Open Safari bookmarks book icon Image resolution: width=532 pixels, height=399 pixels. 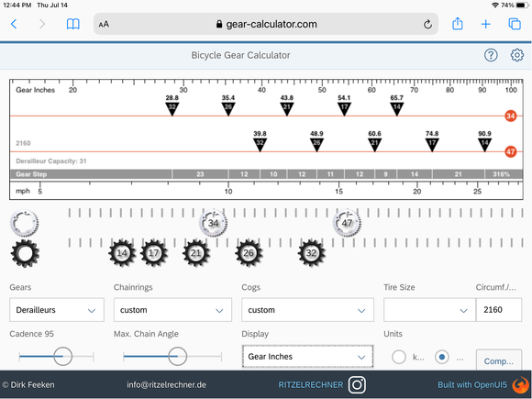tap(73, 24)
